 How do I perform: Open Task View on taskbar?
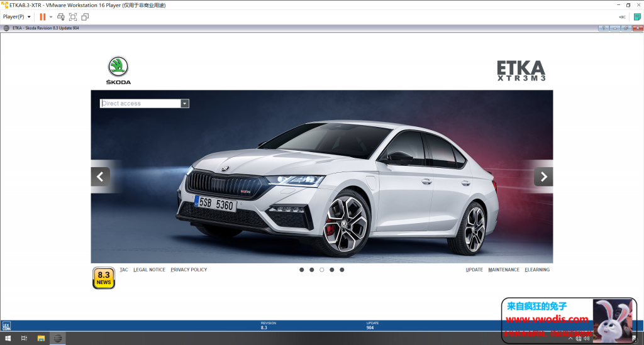(24, 339)
